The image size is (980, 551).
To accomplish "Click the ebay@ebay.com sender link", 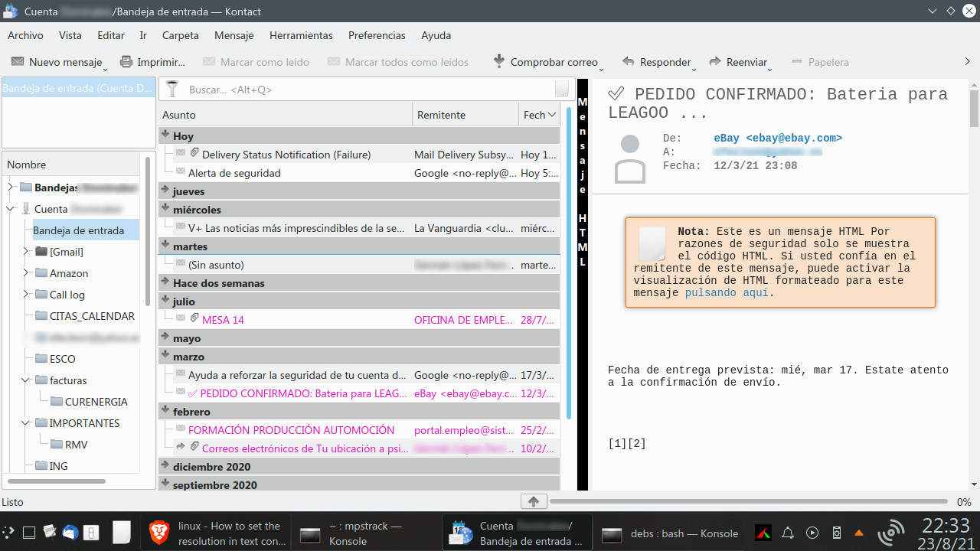I will tap(778, 139).
